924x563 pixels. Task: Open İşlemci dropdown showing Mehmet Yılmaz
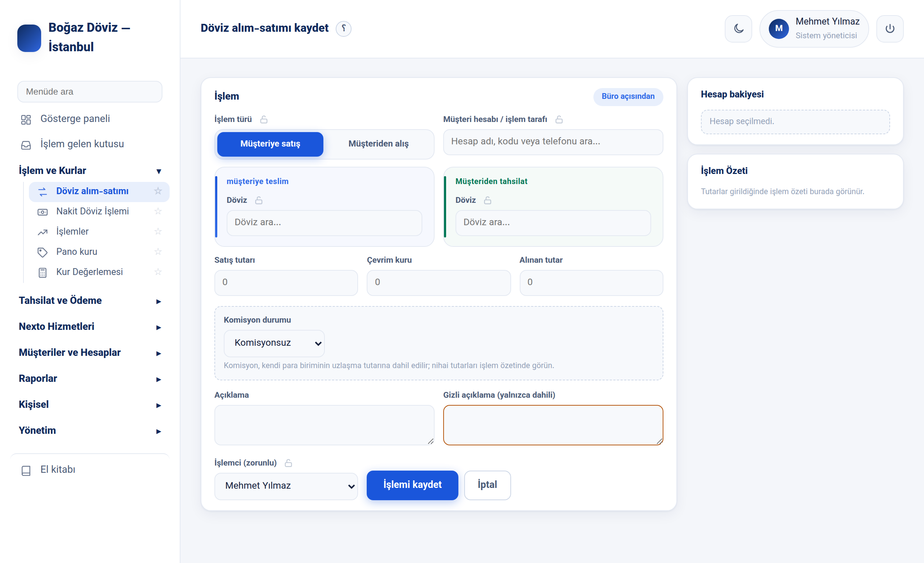[286, 486]
